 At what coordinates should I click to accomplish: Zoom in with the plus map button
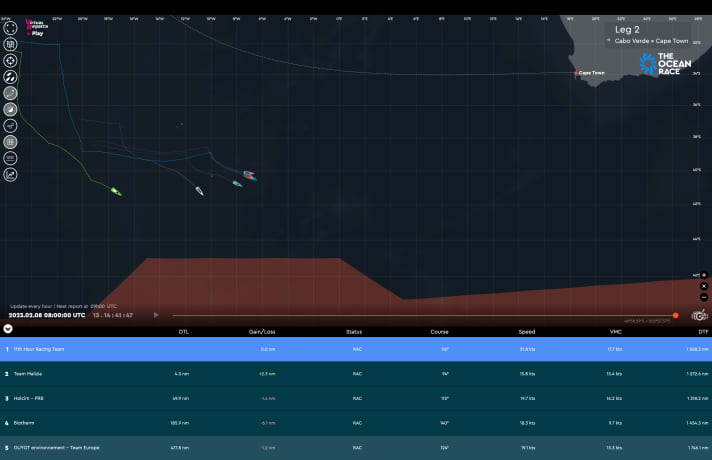click(x=704, y=275)
